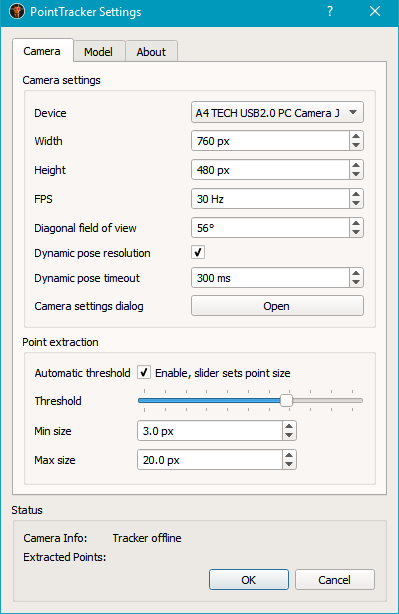The width and height of the screenshot is (399, 614).
Task: Click the Cancel button
Action: (334, 580)
